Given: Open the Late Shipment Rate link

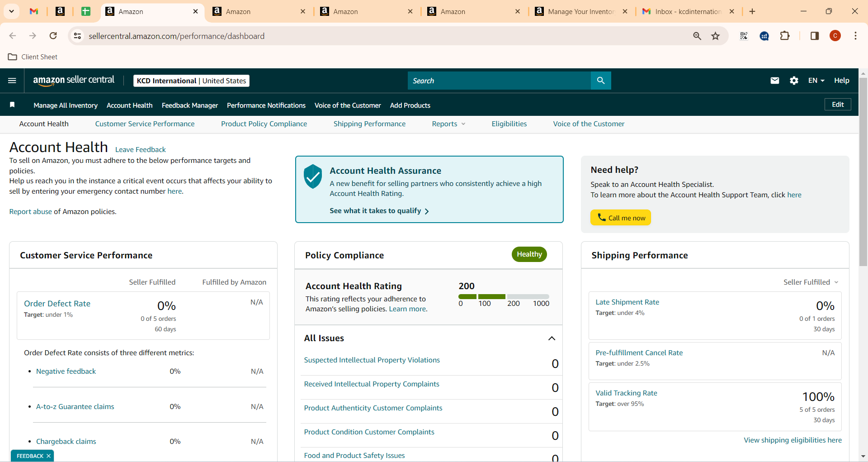Looking at the screenshot, I should 627,302.
